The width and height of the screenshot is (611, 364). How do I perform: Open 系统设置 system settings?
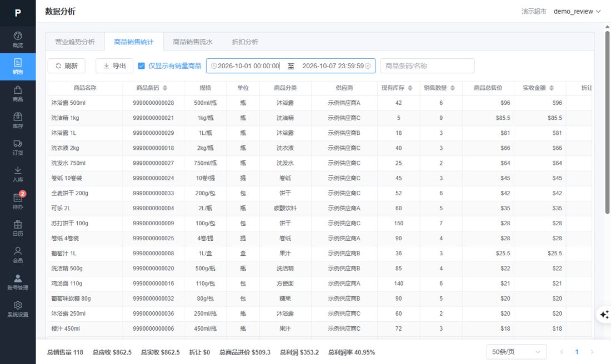[x=18, y=309]
